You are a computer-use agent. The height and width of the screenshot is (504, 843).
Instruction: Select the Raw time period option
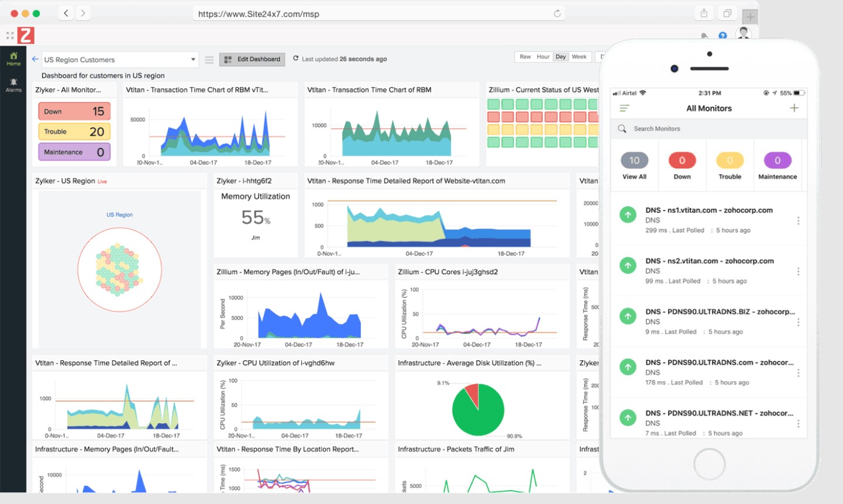coord(525,57)
